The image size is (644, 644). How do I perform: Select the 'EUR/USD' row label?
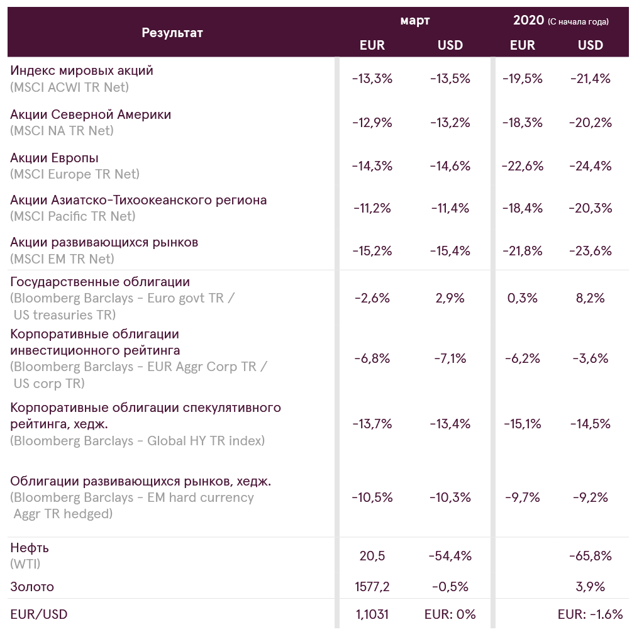[38, 614]
